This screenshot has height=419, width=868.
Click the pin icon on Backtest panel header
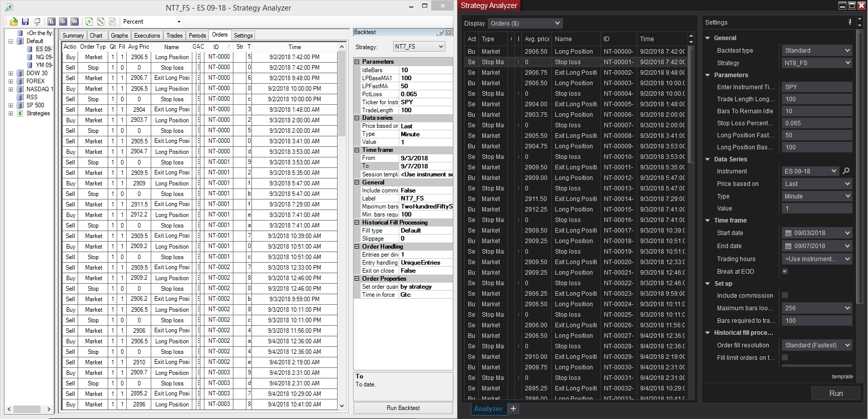coord(440,33)
